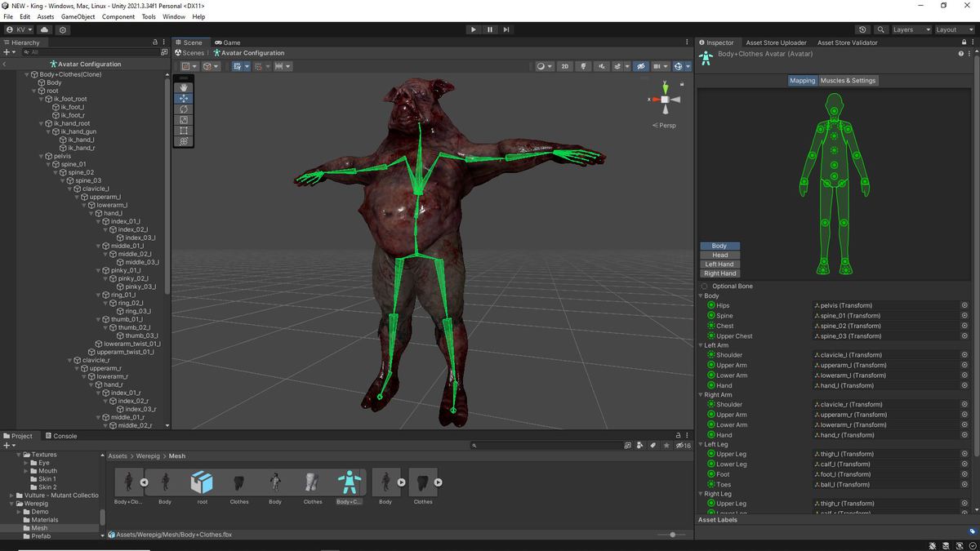Select the Transform tool in Scene

coord(185,140)
